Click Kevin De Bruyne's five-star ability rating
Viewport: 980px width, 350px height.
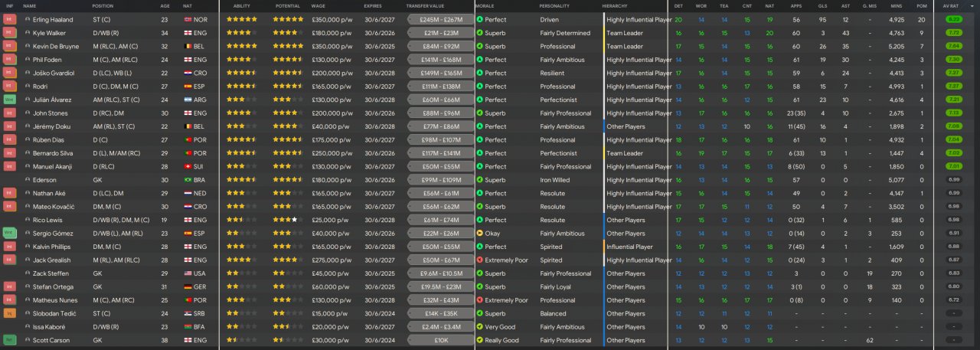pos(243,46)
